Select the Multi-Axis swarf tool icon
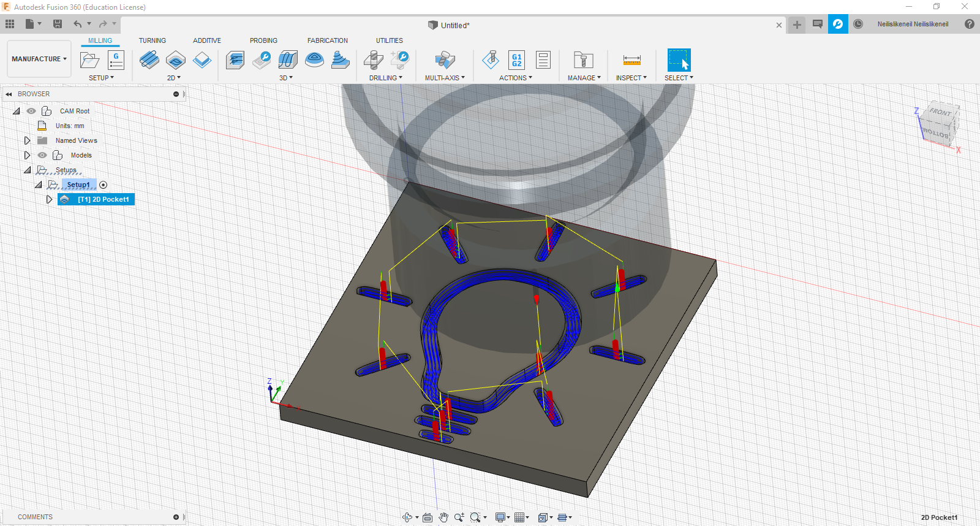Image resolution: width=980 pixels, height=526 pixels. coord(445,60)
